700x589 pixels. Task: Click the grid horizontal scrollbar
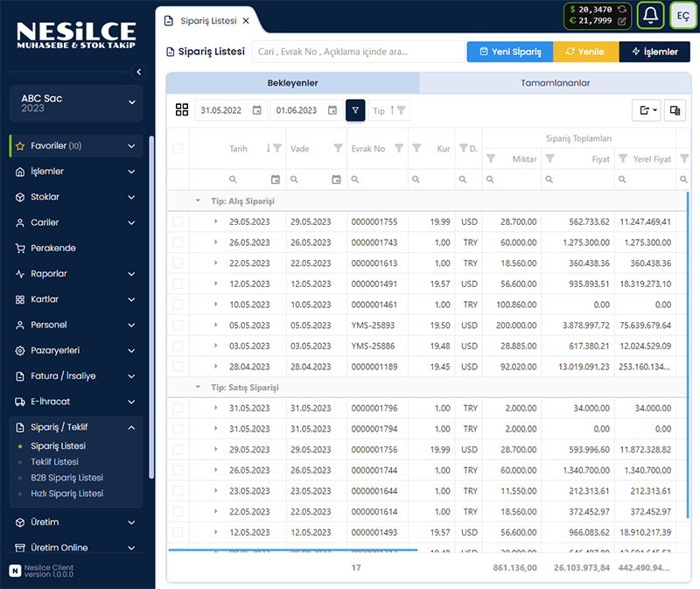(293, 550)
